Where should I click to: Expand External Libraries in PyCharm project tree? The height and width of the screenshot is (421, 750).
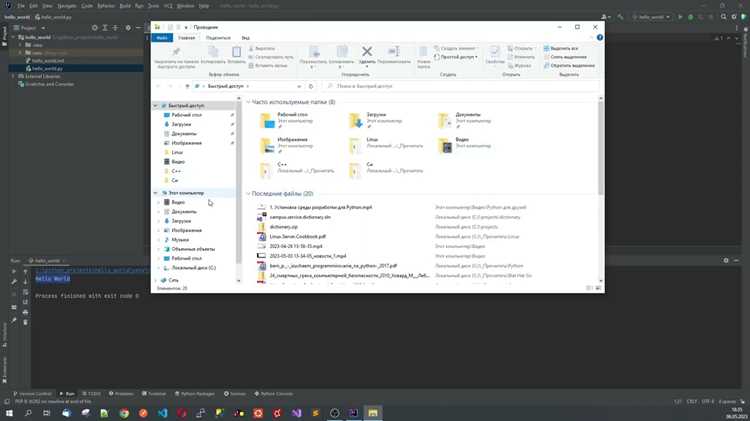click(x=13, y=76)
